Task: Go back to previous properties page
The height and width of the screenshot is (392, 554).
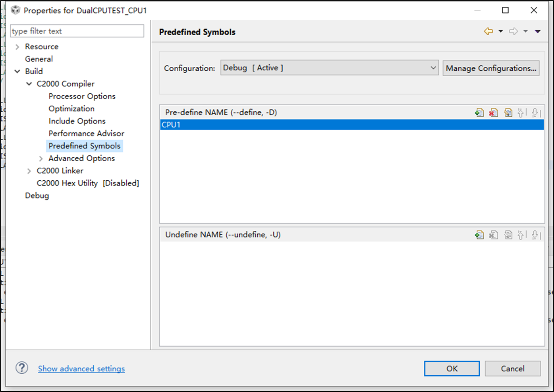Action: click(x=488, y=31)
